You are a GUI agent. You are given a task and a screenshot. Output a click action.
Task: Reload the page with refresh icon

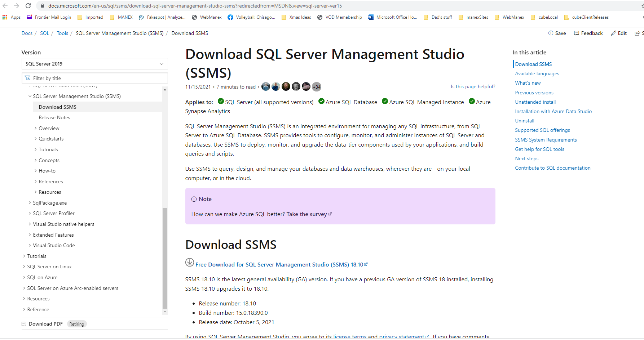point(28,6)
